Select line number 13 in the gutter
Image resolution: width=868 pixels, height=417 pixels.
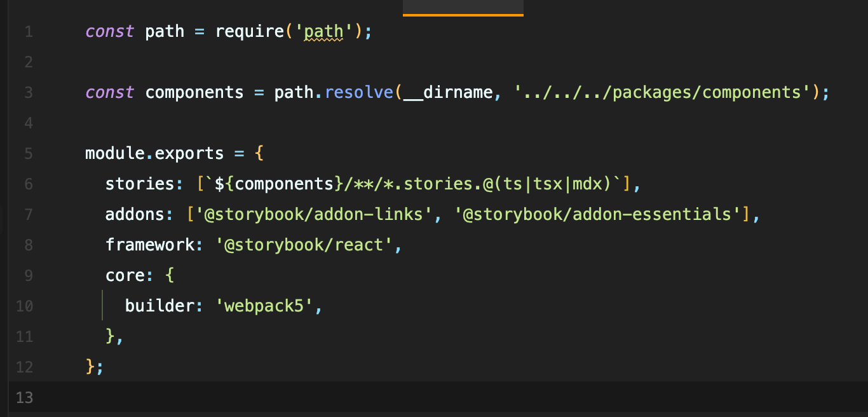(x=24, y=397)
